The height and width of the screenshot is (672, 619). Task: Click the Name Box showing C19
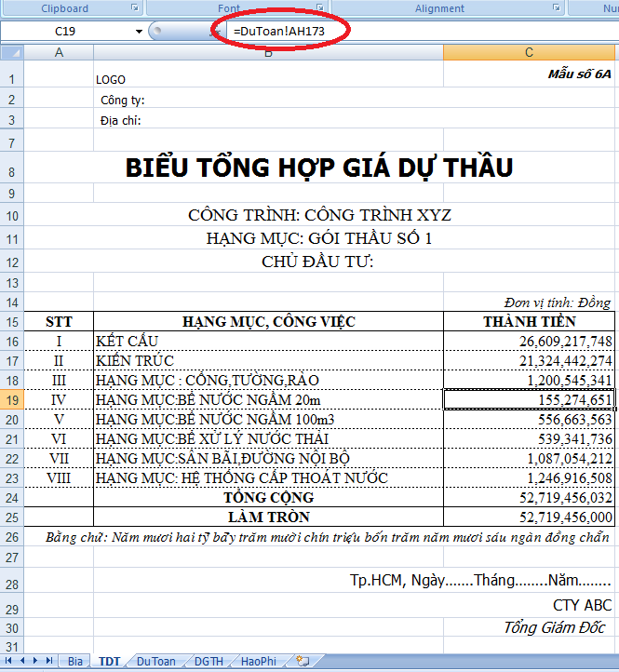pos(65,32)
